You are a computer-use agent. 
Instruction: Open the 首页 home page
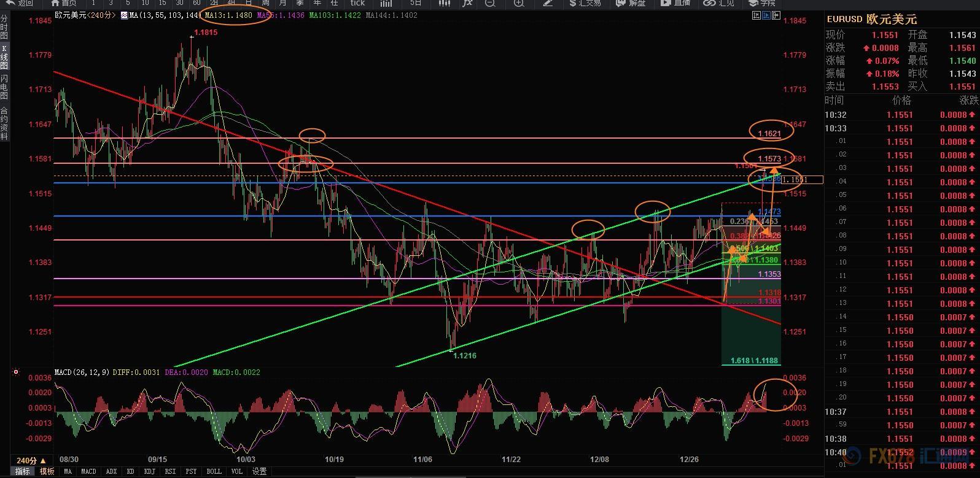click(x=63, y=3)
